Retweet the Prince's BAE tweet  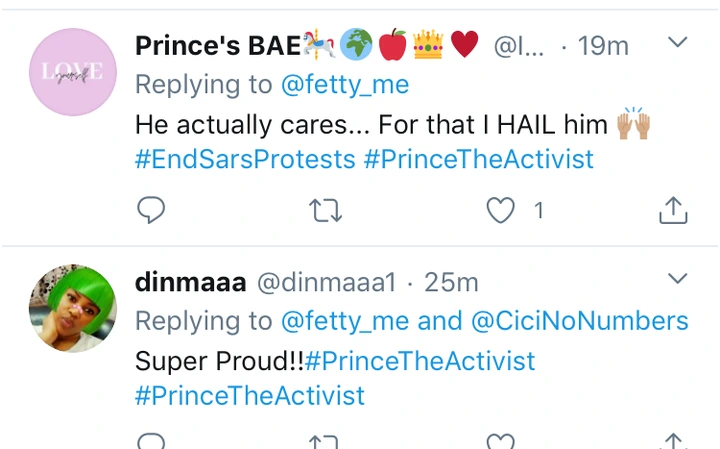click(x=324, y=210)
